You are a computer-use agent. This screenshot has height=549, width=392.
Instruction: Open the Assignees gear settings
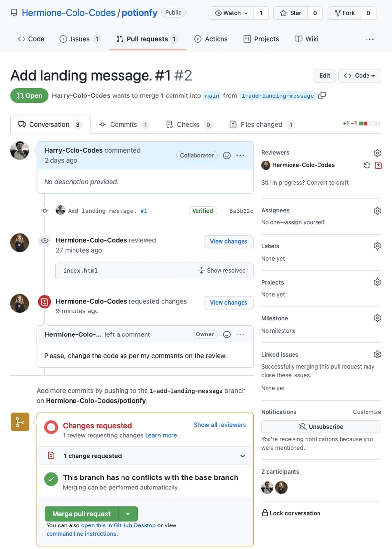377,211
